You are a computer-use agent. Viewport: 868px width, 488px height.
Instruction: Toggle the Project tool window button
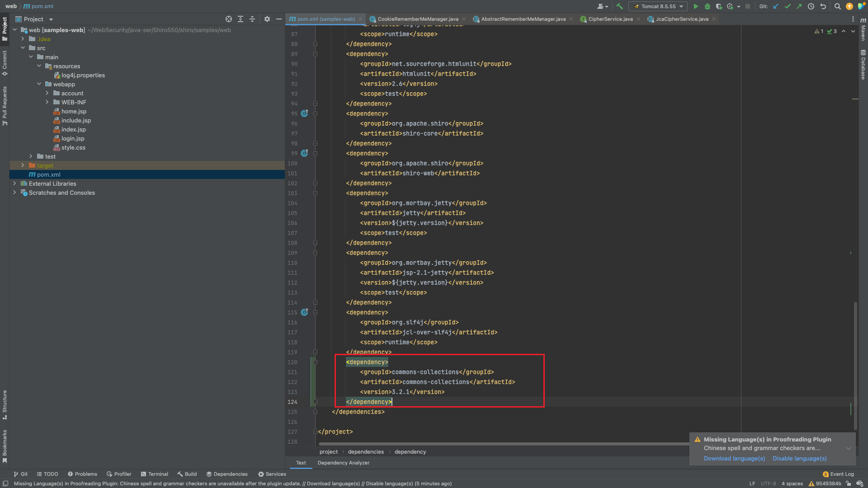pos(5,28)
